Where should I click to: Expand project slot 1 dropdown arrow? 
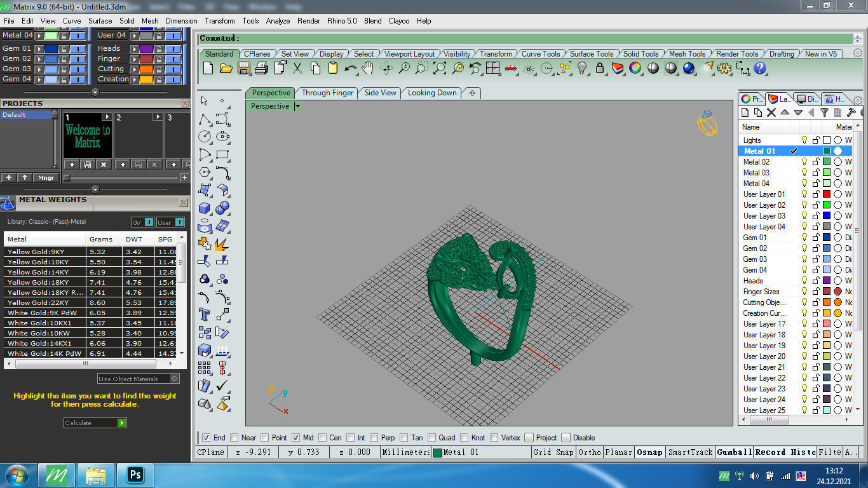(107, 117)
